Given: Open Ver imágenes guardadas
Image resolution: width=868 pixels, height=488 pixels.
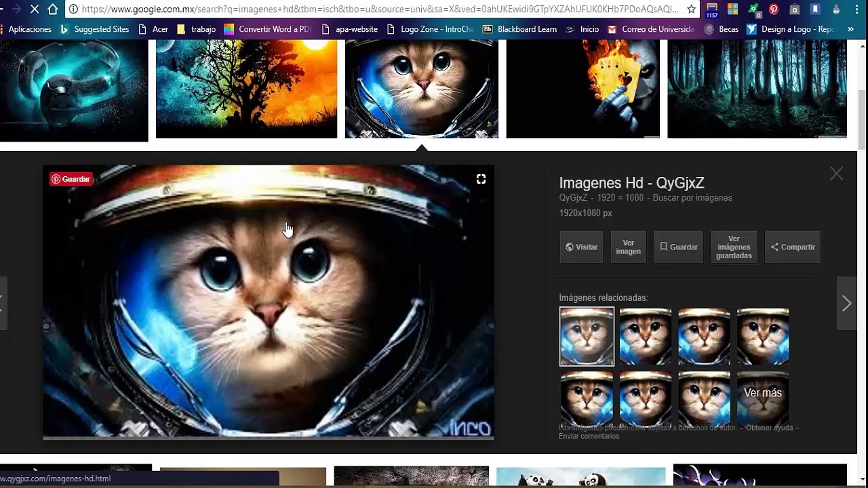Looking at the screenshot, I should click(x=734, y=247).
